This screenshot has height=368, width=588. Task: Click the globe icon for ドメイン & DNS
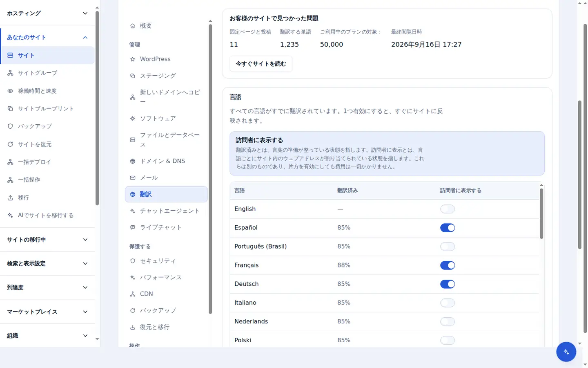coord(132,161)
